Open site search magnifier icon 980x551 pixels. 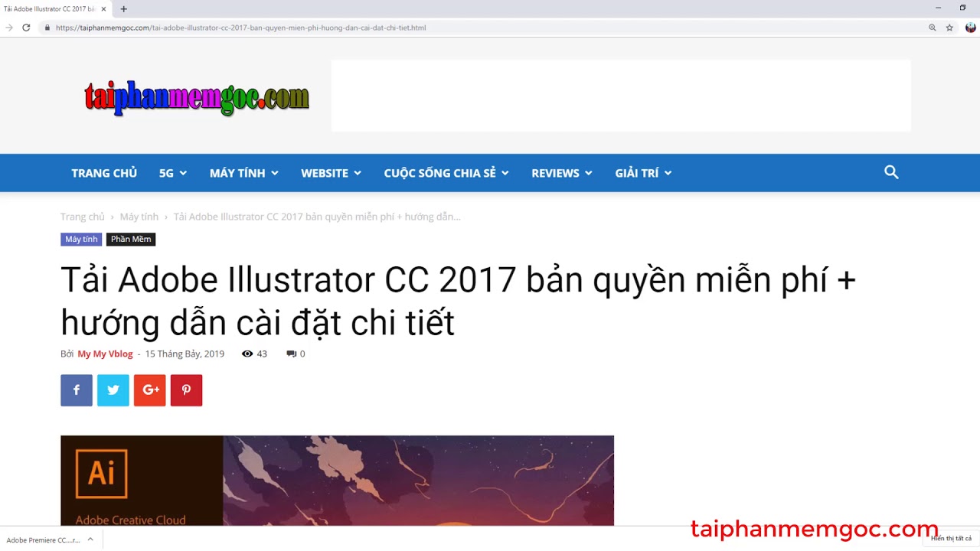891,172
